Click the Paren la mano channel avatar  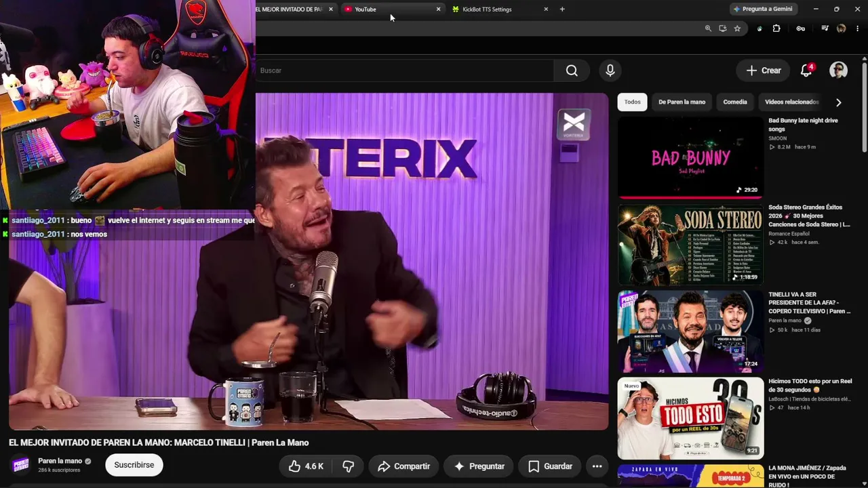click(20, 465)
